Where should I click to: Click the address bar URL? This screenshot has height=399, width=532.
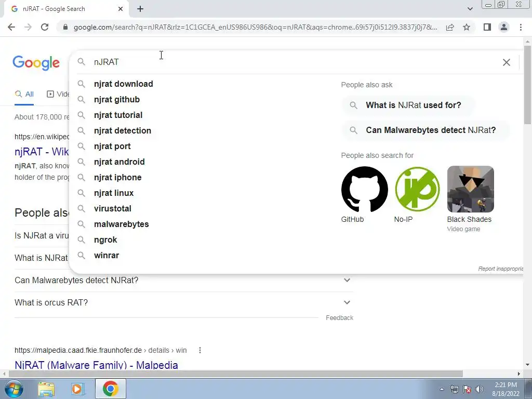pos(255,27)
